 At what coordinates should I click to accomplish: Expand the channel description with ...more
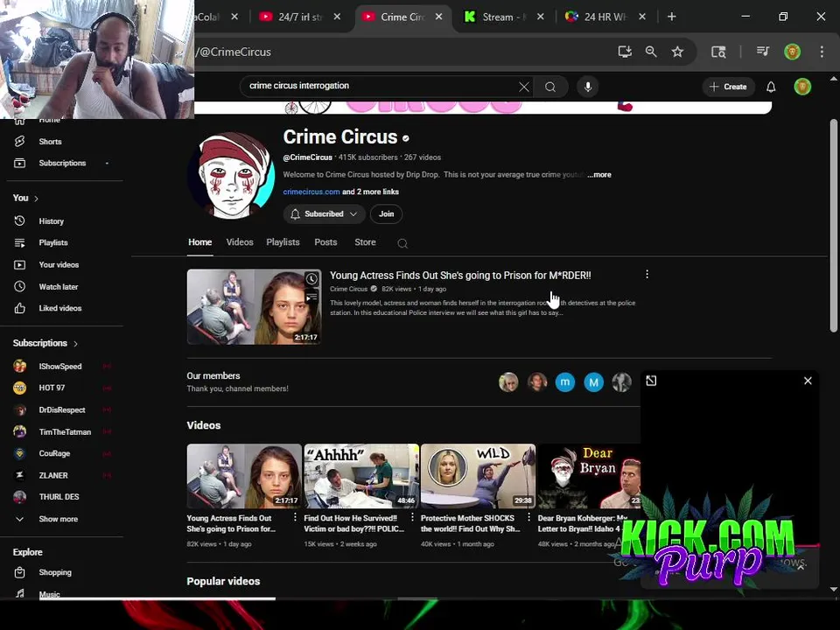tap(598, 175)
